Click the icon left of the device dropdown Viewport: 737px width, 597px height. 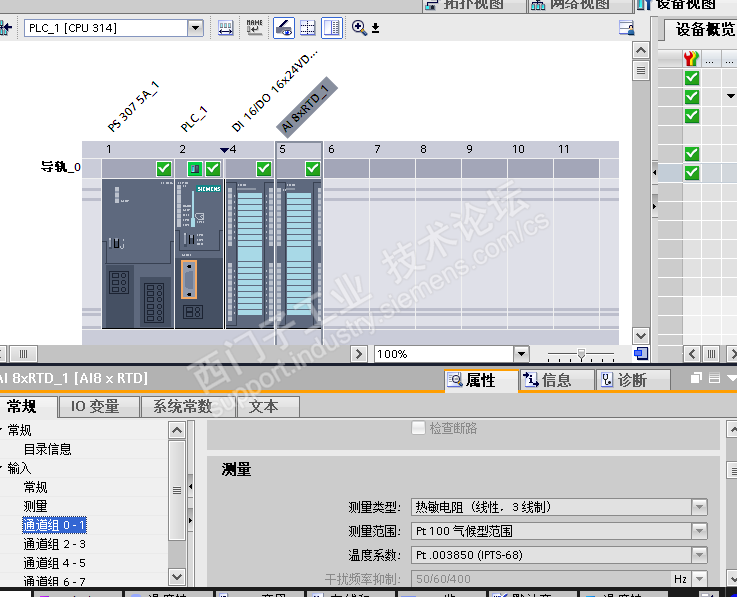click(5, 28)
